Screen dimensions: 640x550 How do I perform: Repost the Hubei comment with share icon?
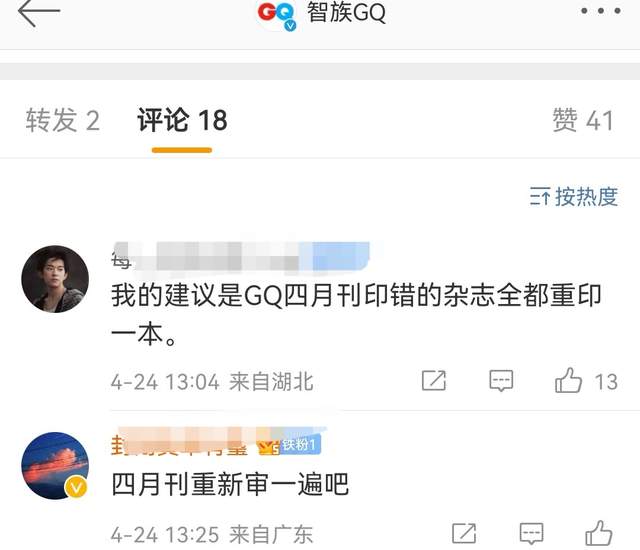[x=433, y=381]
